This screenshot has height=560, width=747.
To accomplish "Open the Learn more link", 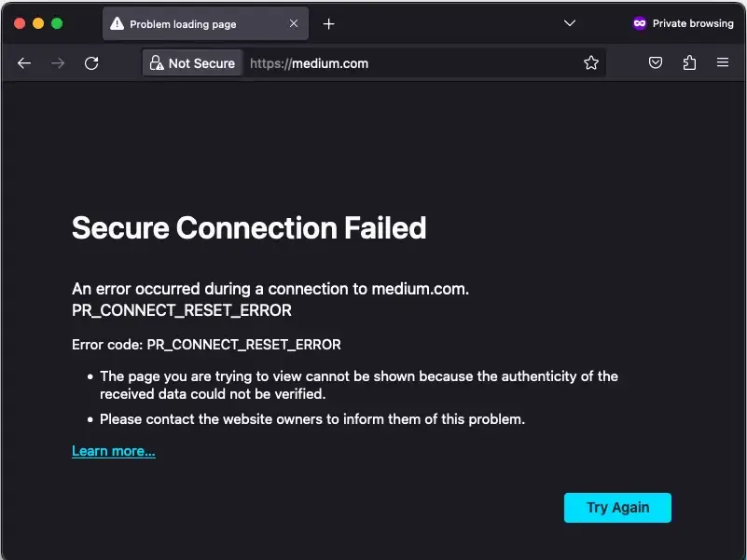I will [113, 451].
